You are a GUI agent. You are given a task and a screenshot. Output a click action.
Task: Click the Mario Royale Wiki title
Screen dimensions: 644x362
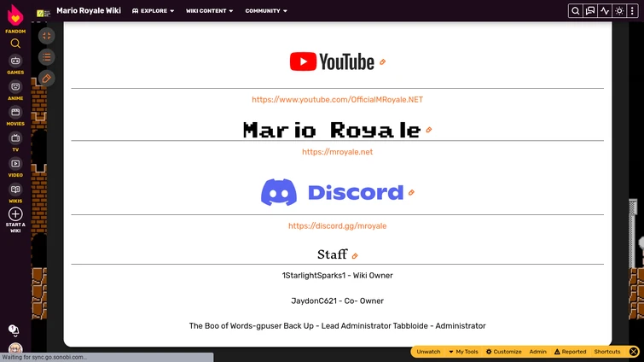pos(89,11)
